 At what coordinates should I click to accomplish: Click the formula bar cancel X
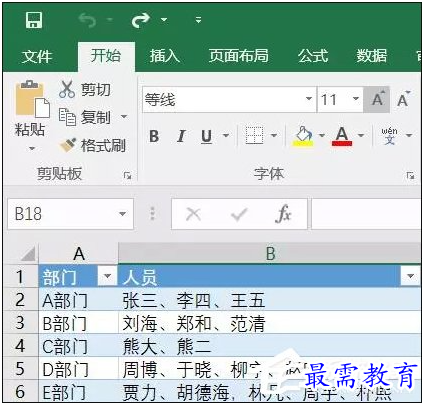pos(193,214)
